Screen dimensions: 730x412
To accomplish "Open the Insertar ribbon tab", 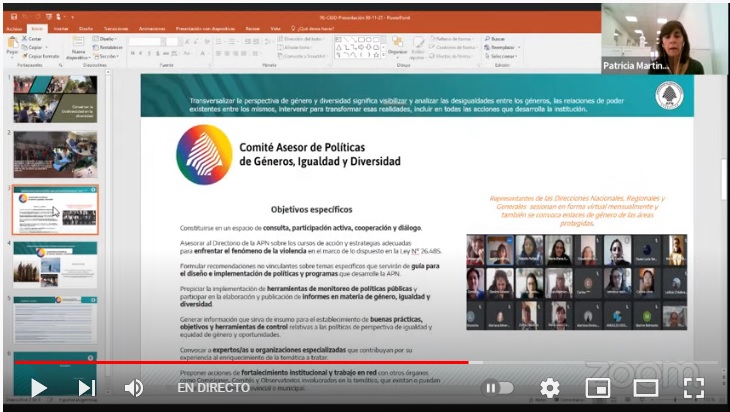I will tap(61, 29).
